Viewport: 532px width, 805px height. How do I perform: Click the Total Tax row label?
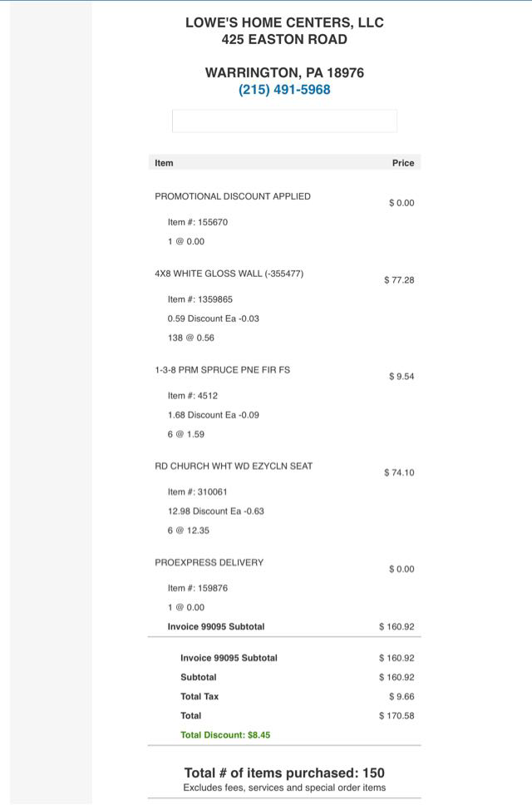pyautogui.click(x=199, y=697)
